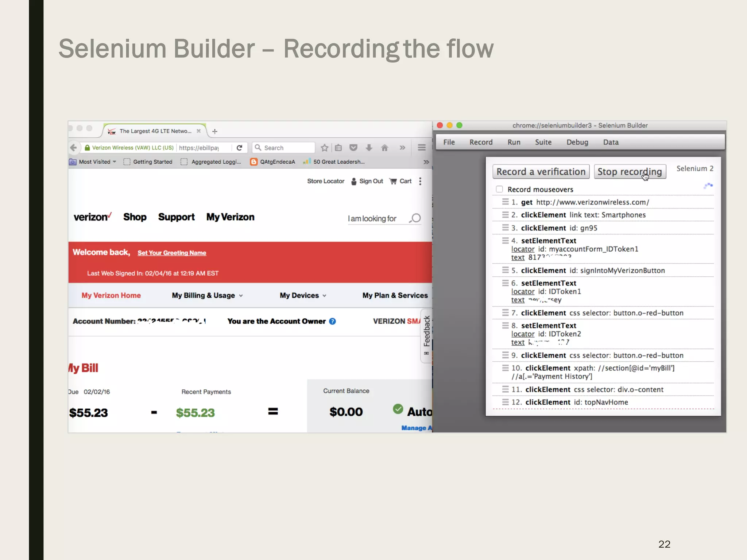This screenshot has width=747, height=560.
Task: Open a new browser tab with plus
Action: coord(215,131)
